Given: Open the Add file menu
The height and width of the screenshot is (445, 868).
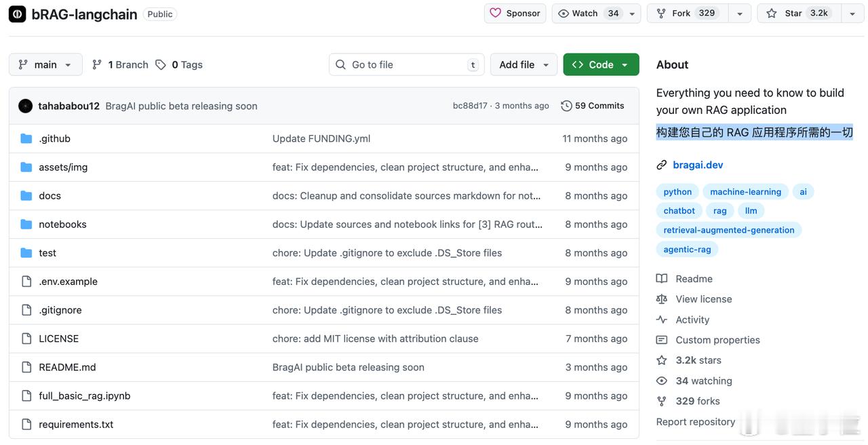Looking at the screenshot, I should pyautogui.click(x=524, y=64).
